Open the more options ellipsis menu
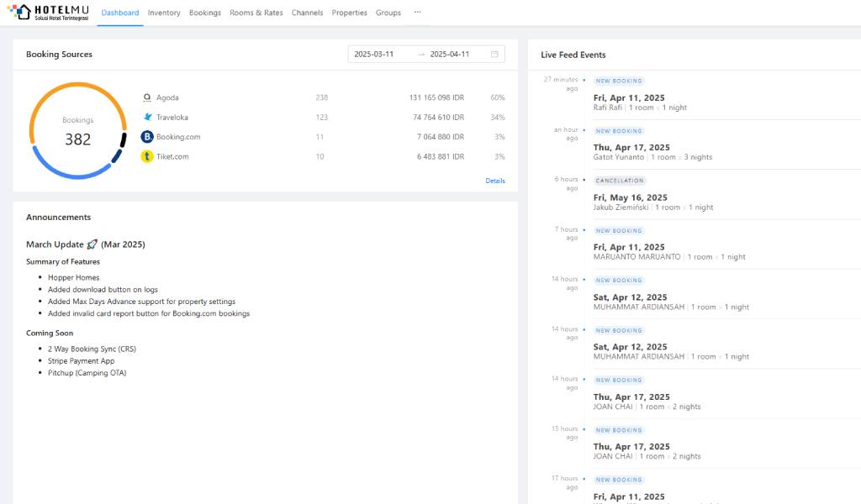861x504 pixels. 417,13
